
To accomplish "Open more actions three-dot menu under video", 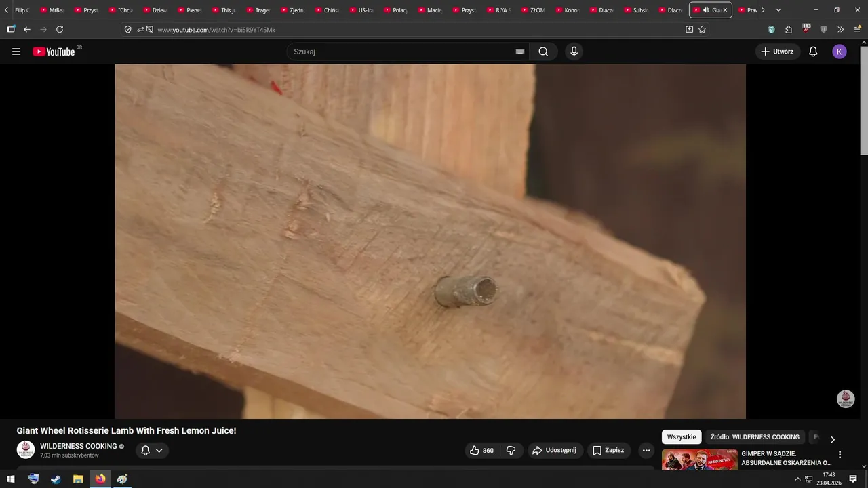I will [x=646, y=451].
